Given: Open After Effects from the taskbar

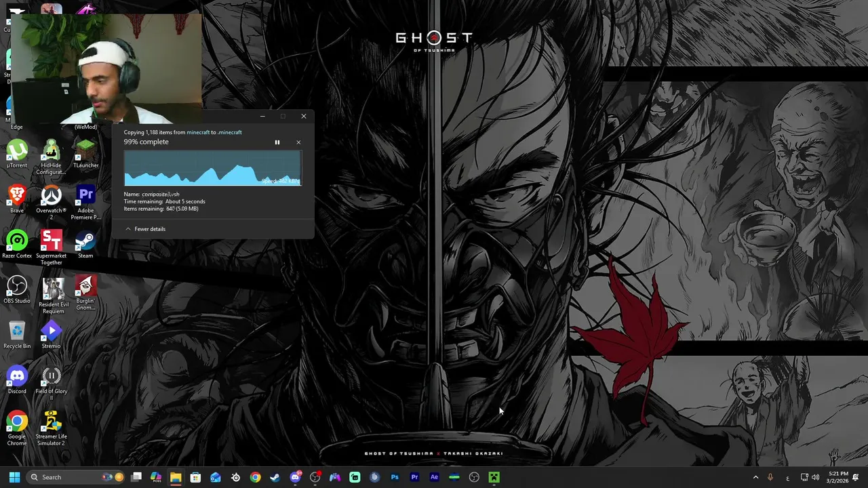Looking at the screenshot, I should click(x=434, y=477).
